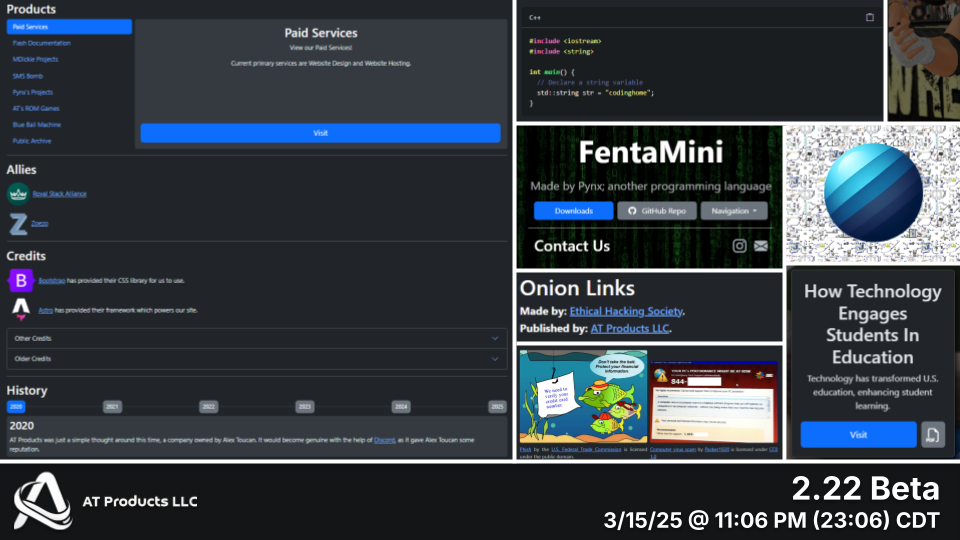Viewport: 960px width, 540px height.
Task: Select the 2022 history marker
Action: [x=209, y=407]
